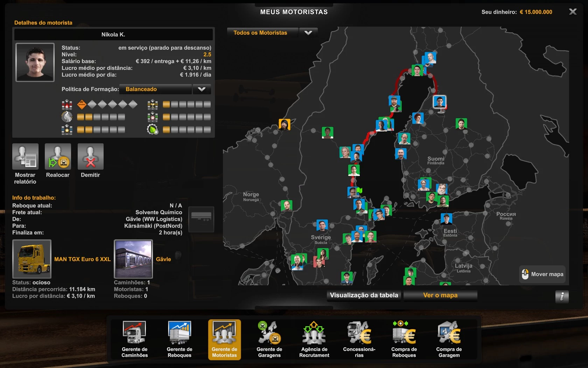Open Concessionárias truck dealer
Viewport: 588px width, 368px height.
pyautogui.click(x=359, y=339)
